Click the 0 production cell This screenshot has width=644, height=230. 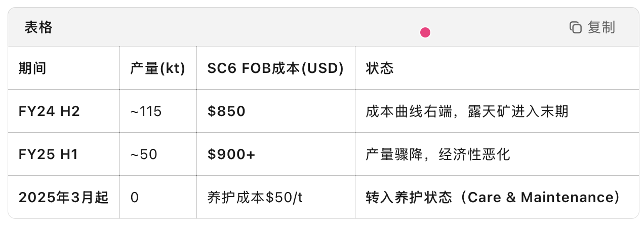134,198
